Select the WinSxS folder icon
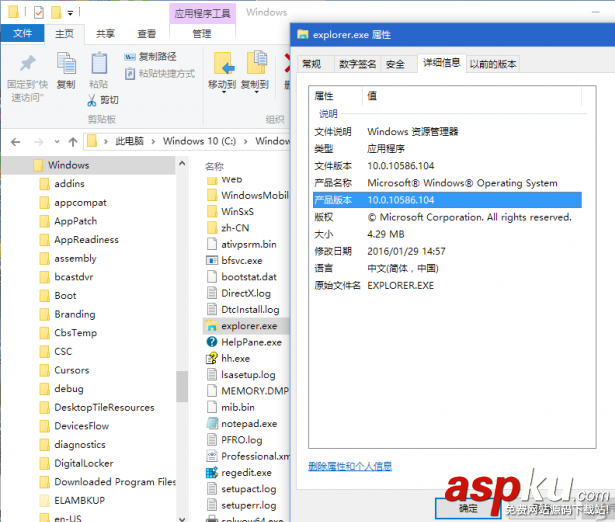615x522 pixels. click(x=212, y=211)
